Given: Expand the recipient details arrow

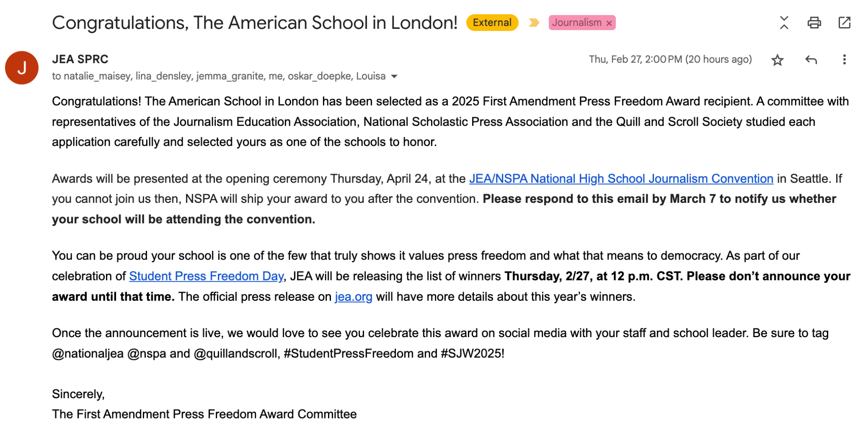Looking at the screenshot, I should pos(394,77).
